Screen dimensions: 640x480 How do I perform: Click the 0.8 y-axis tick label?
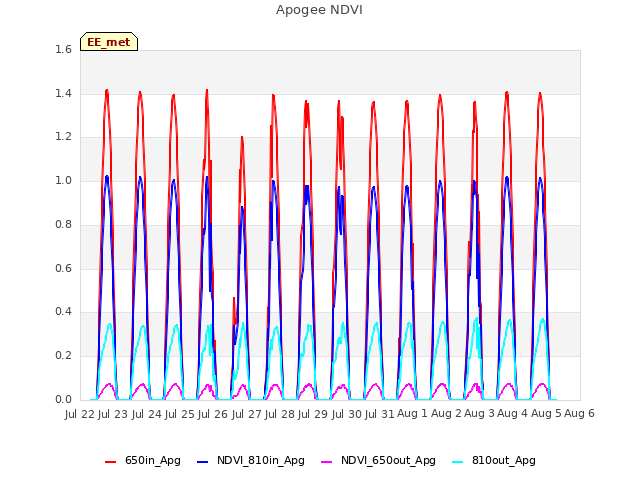click(x=63, y=224)
